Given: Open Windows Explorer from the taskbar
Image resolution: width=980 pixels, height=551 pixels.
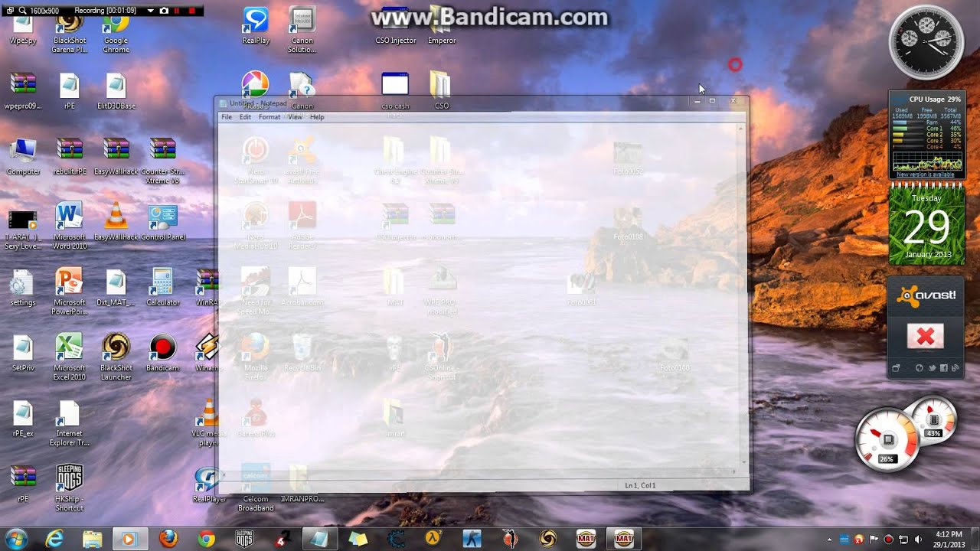Looking at the screenshot, I should pos(92,539).
